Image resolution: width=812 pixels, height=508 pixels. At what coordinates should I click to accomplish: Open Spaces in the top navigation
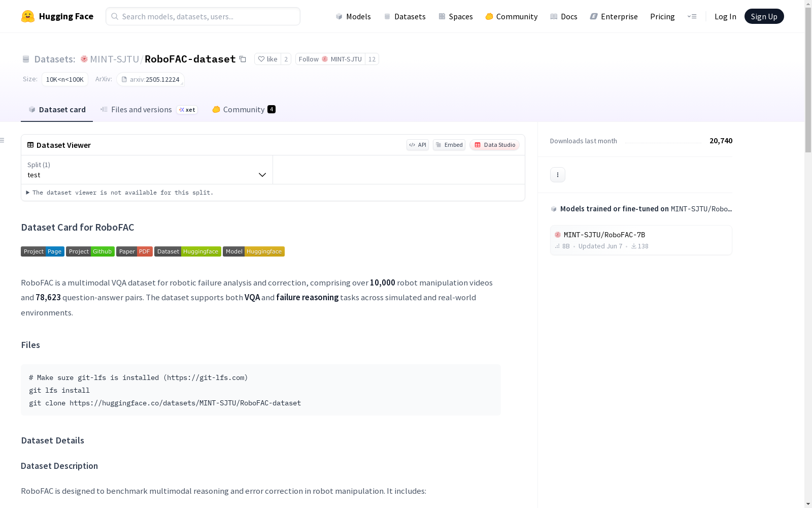click(456, 16)
